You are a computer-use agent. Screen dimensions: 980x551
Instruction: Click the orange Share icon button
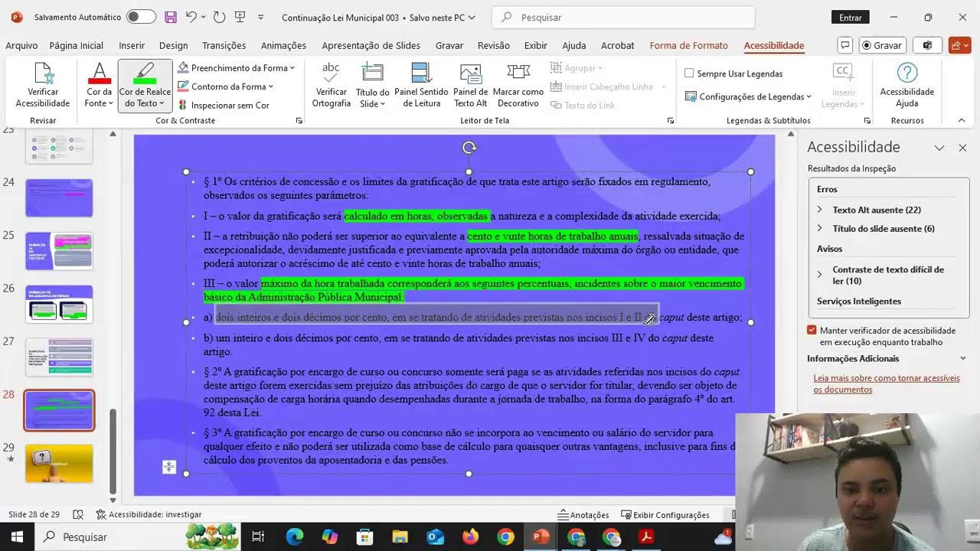point(959,45)
